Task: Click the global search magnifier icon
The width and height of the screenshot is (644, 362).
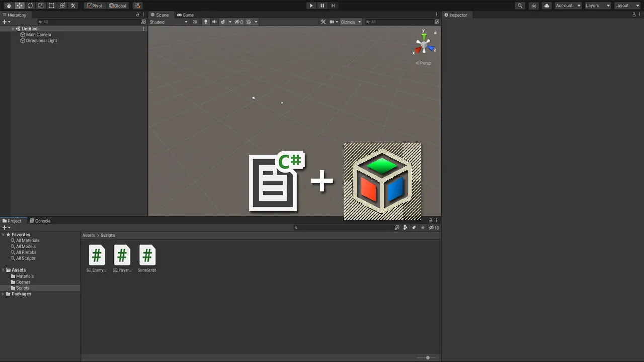Action: (x=520, y=6)
